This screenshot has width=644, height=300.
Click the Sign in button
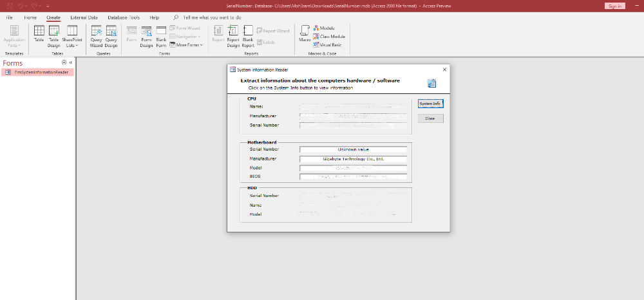(x=615, y=6)
